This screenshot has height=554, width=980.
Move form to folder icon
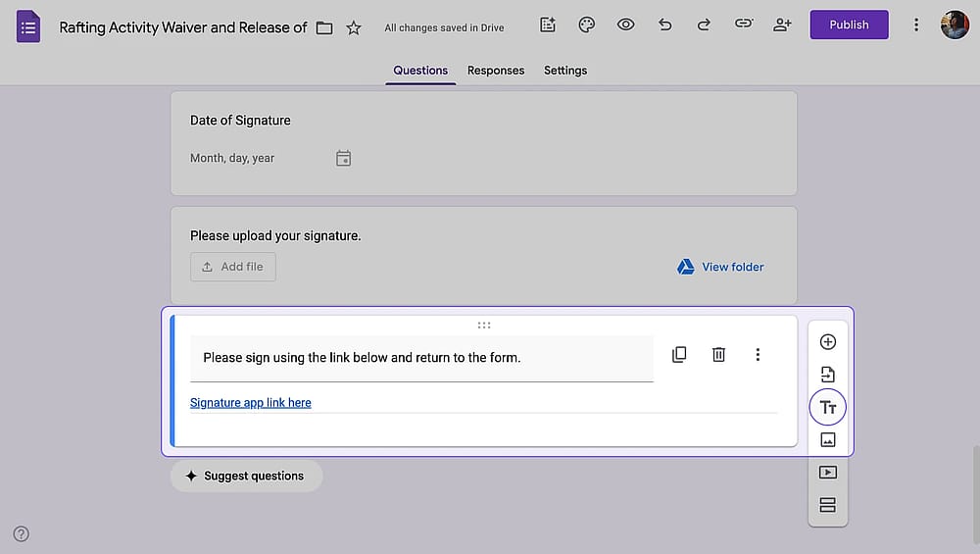coord(324,27)
